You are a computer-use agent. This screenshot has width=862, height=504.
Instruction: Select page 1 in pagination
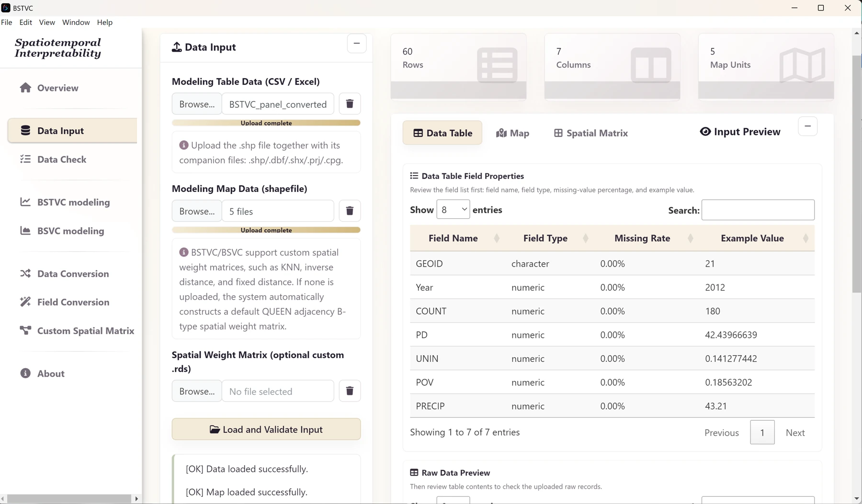762,433
